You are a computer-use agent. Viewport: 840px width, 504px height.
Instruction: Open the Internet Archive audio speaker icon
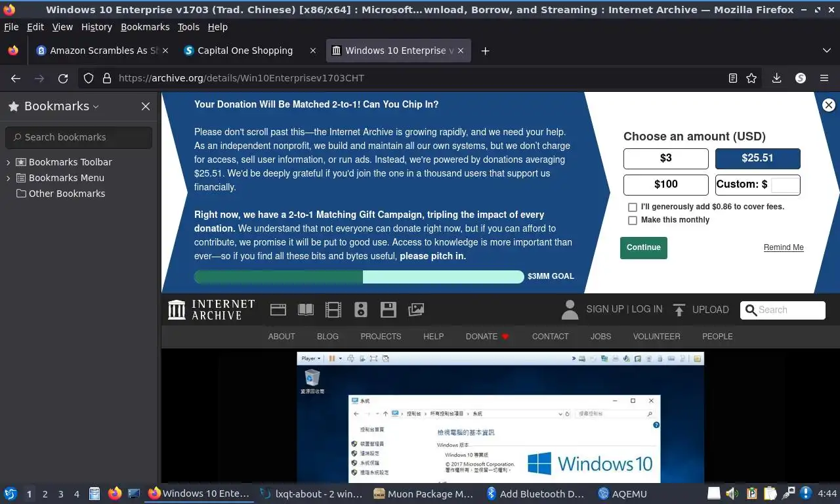tap(361, 310)
